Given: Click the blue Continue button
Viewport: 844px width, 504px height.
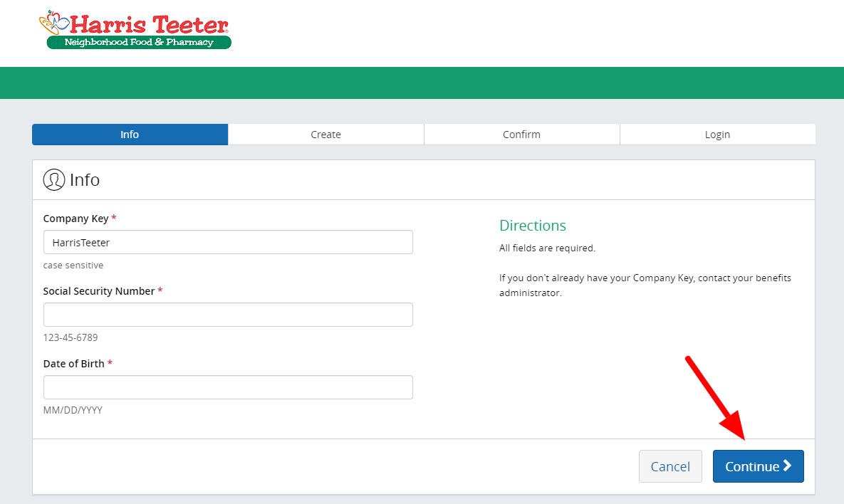Looking at the screenshot, I should tap(758, 466).
